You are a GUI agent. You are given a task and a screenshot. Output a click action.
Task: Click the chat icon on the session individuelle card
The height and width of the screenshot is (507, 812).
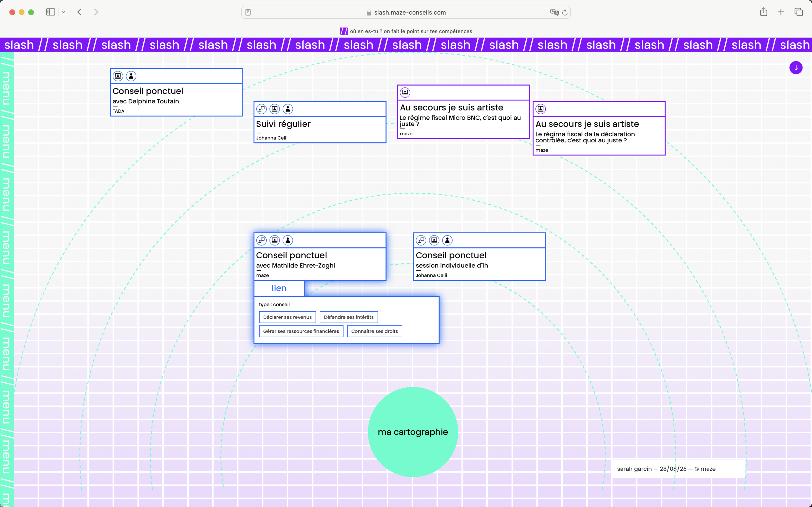point(421,240)
